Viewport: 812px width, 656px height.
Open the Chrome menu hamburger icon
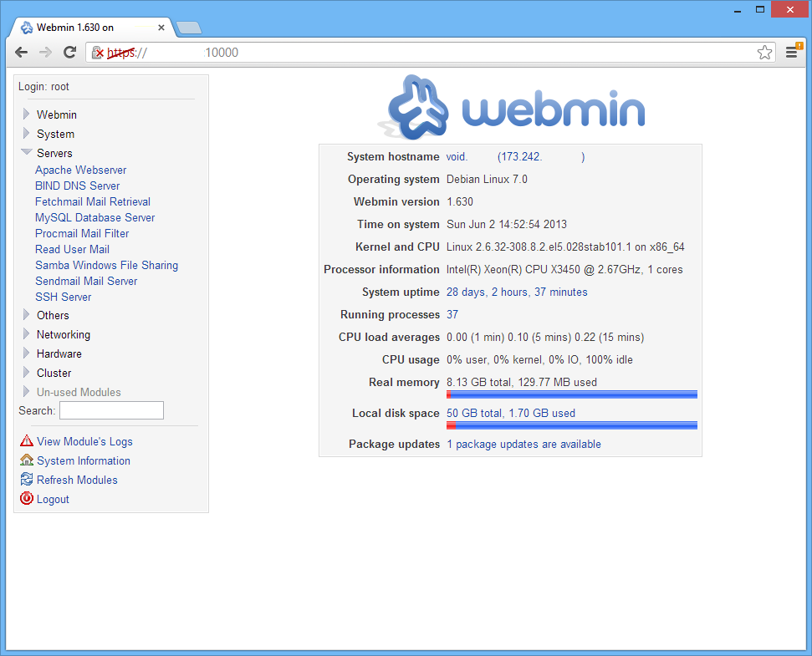pyautogui.click(x=793, y=53)
